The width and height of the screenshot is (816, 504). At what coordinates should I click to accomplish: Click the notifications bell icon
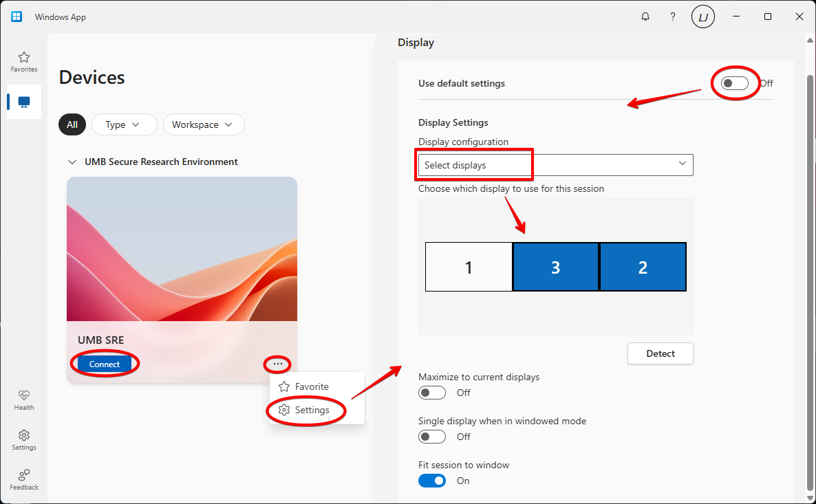645,17
